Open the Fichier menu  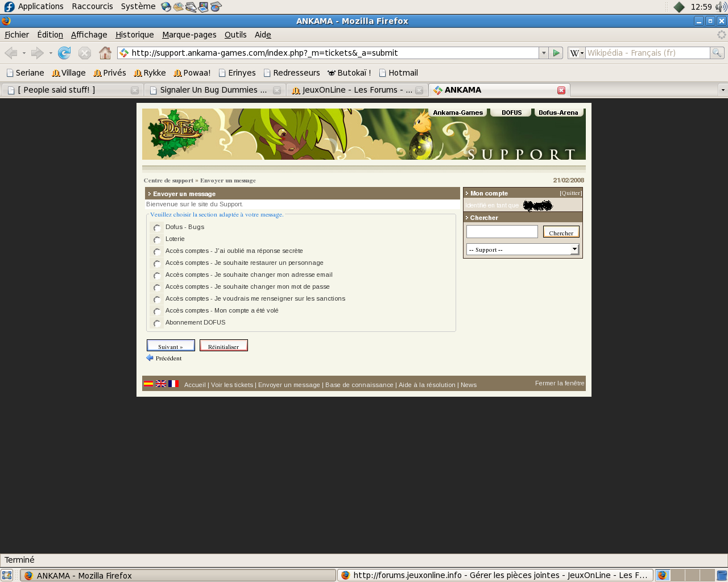[16, 35]
